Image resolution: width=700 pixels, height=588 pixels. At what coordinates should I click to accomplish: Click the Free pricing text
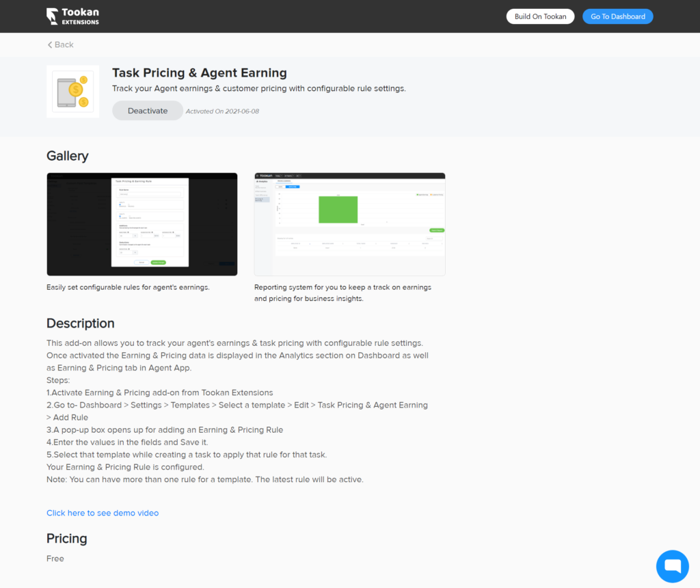click(x=55, y=559)
